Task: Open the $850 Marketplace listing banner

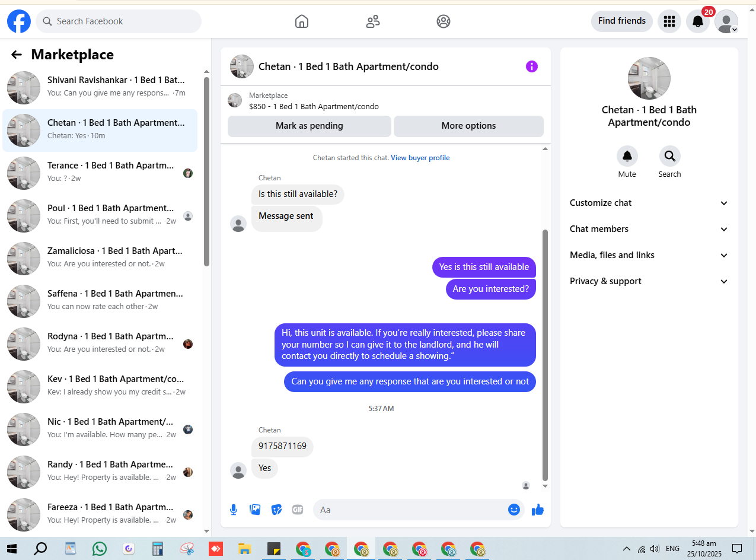Action: (385, 101)
